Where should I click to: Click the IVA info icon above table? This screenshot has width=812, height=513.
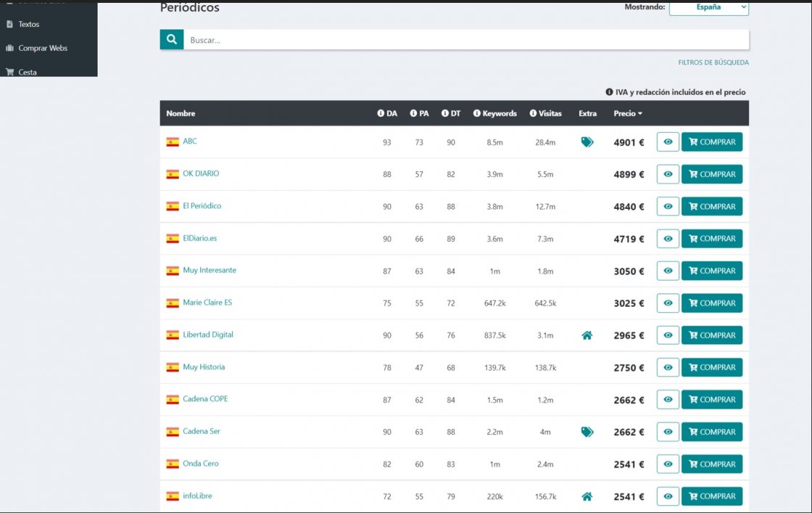click(609, 92)
